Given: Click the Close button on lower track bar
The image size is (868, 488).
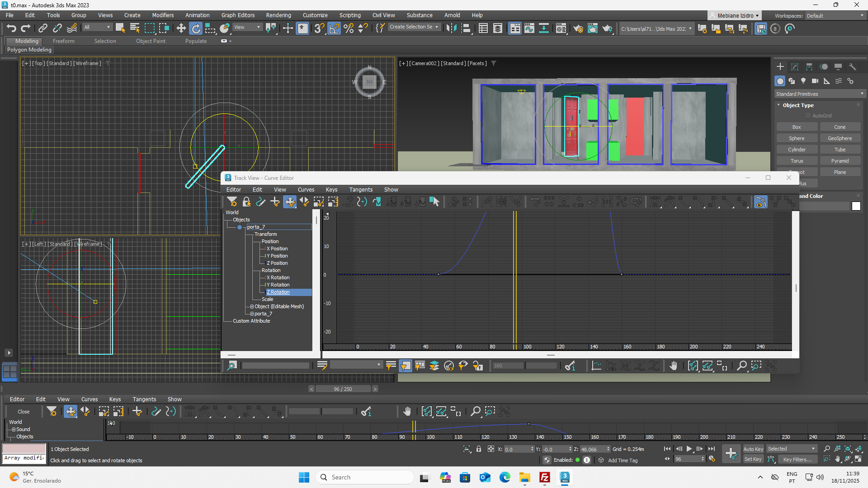Looking at the screenshot, I should pos(24,412).
